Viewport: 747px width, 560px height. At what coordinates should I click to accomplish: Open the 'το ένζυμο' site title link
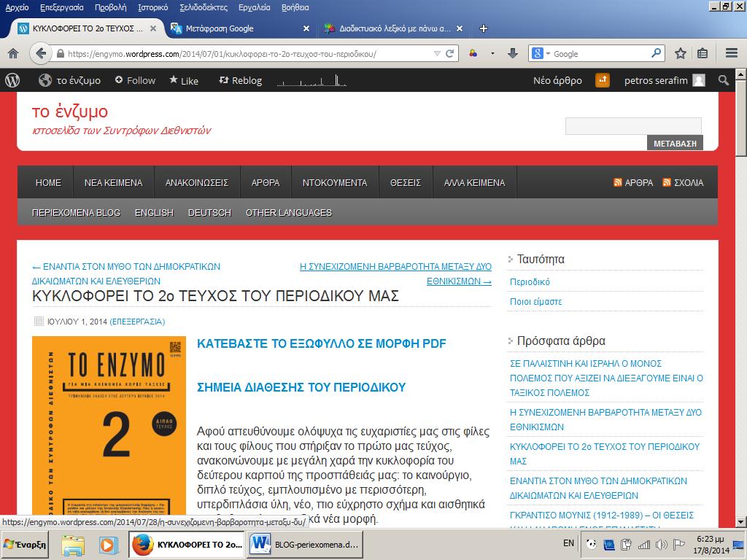(x=70, y=112)
